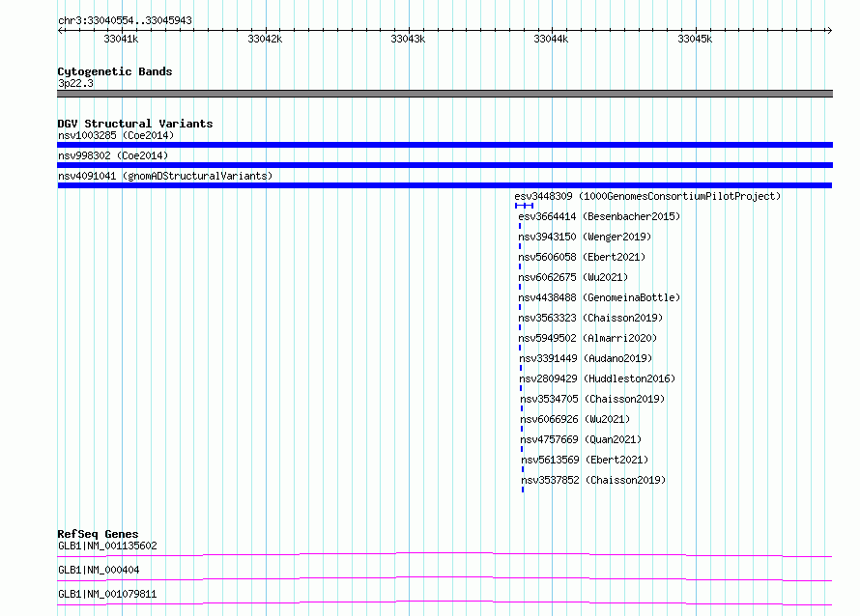Click the blue bar under nsv998302
This screenshot has width=860, height=616.
(x=444, y=165)
